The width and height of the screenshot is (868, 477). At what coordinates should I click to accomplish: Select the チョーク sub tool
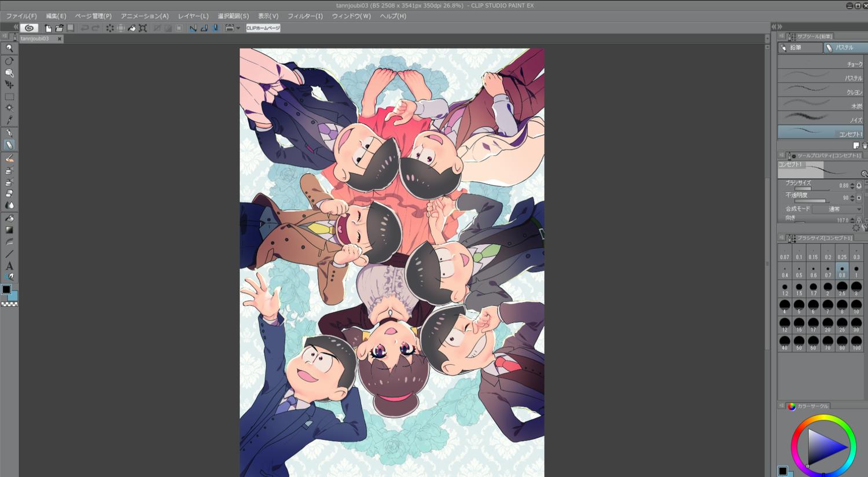pos(821,63)
